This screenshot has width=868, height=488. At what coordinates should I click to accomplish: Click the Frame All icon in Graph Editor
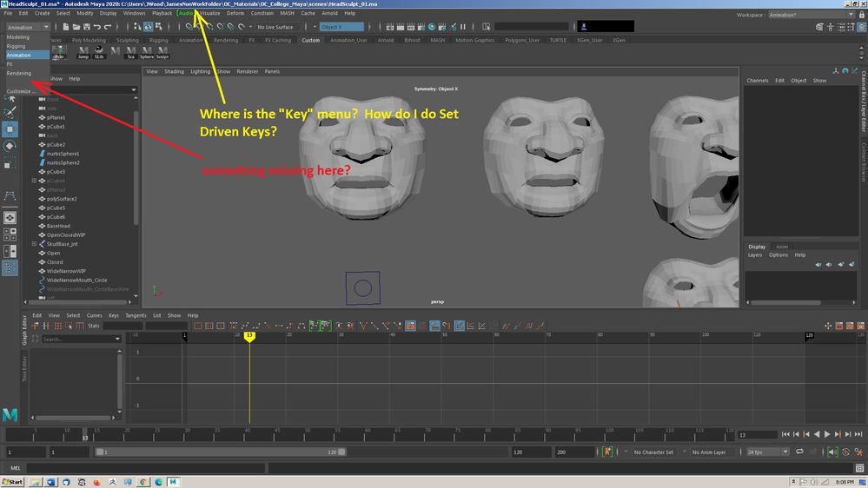point(197,326)
